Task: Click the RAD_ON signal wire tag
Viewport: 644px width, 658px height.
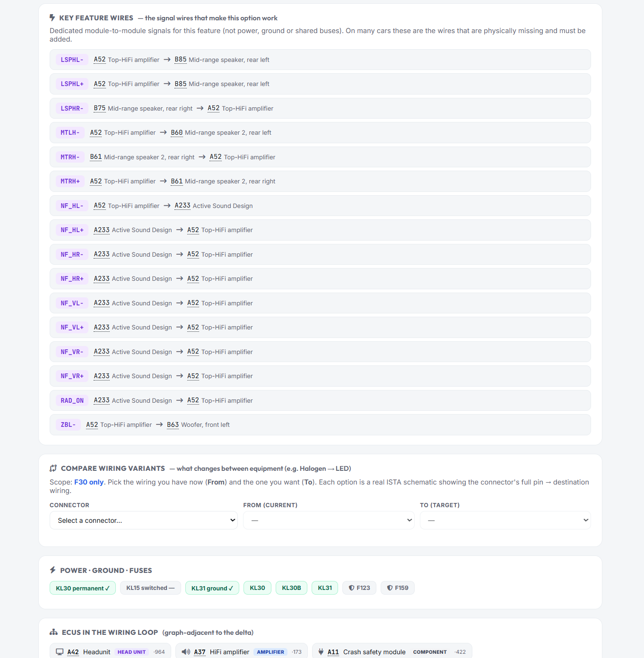Action: click(72, 400)
